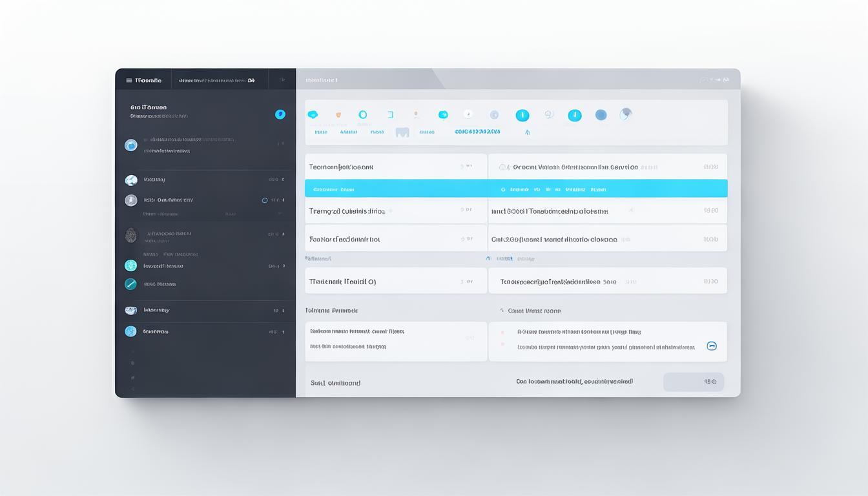Viewport: 868px width, 496px height.
Task: Expand the small blue caret beneath the toolbar icons
Action: click(x=528, y=132)
